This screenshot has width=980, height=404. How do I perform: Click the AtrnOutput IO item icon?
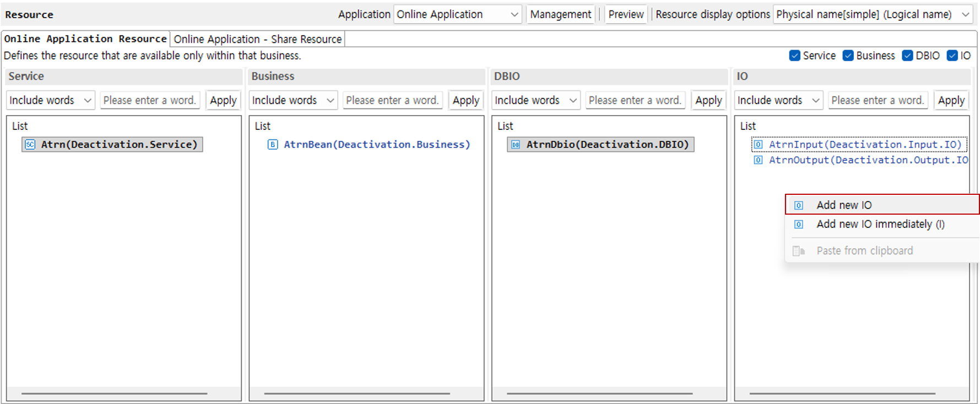[x=758, y=160]
